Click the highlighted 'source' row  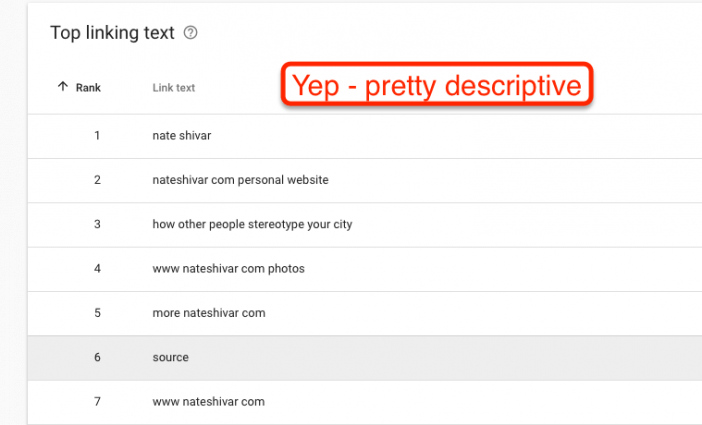click(365, 358)
